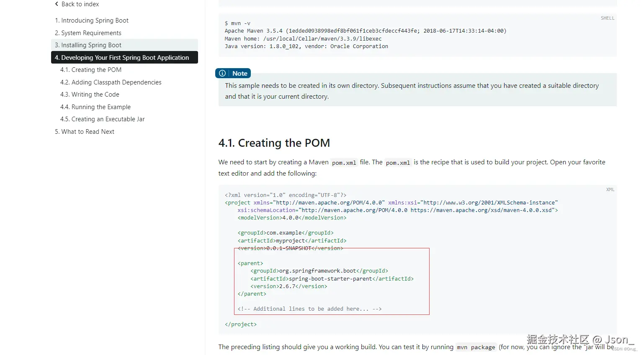This screenshot has width=644, height=355.
Task: Click the SHELL label on the code block
Action: pos(608,18)
